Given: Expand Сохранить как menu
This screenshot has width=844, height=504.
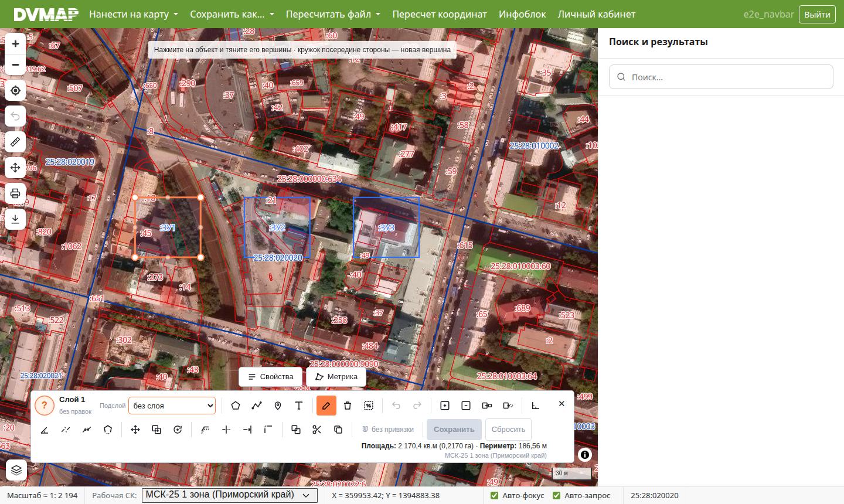Looking at the screenshot, I should click(x=232, y=14).
